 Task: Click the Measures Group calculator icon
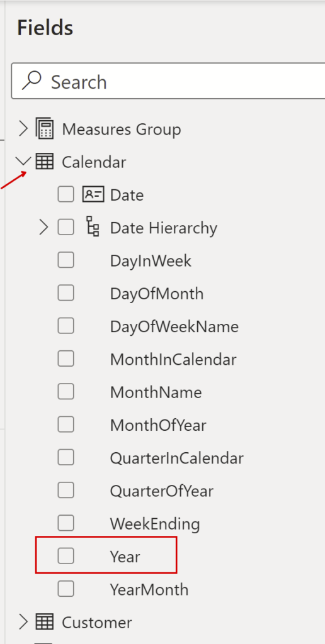point(45,129)
